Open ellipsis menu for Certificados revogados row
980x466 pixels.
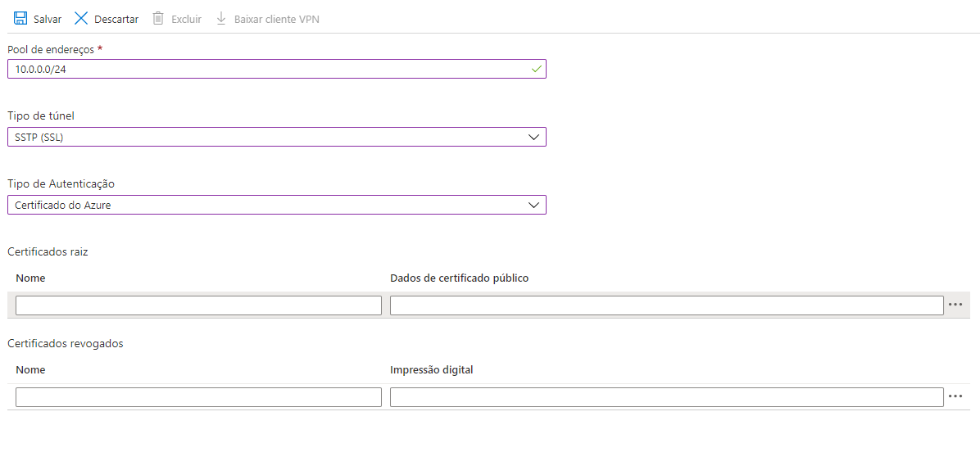[955, 396]
